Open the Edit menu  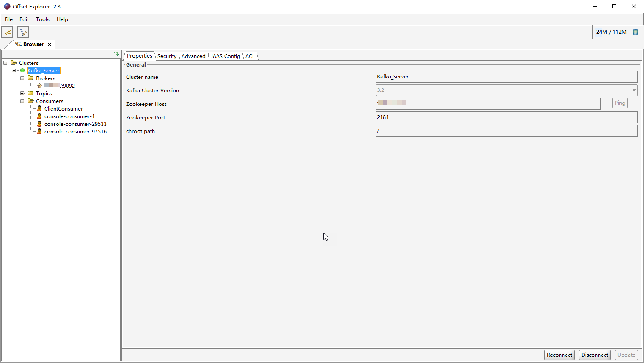(x=24, y=19)
